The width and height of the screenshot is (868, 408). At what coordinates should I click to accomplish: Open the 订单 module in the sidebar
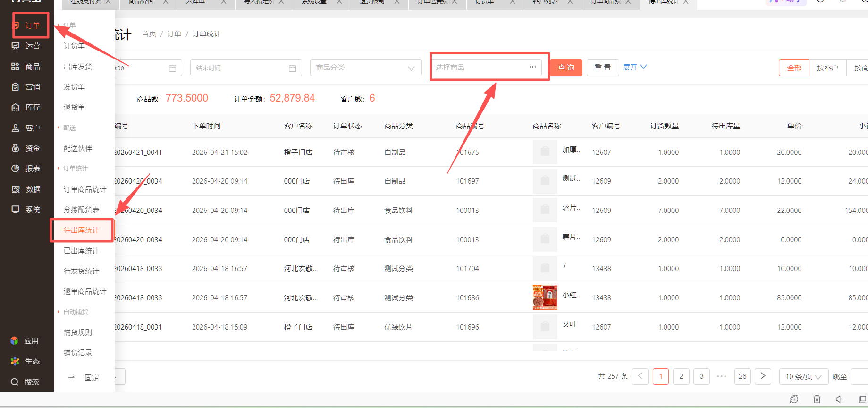click(x=26, y=25)
